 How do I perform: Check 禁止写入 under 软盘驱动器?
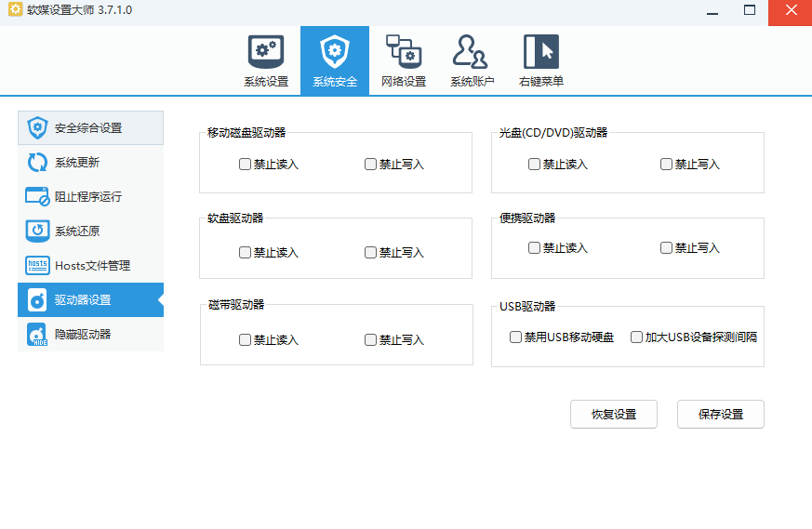coord(370,252)
